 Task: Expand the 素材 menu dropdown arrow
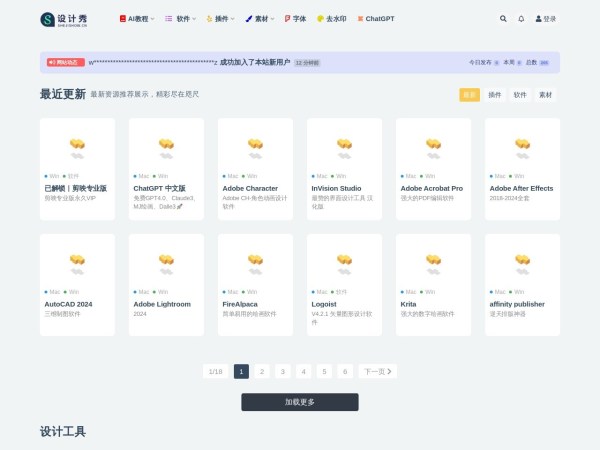click(272, 19)
